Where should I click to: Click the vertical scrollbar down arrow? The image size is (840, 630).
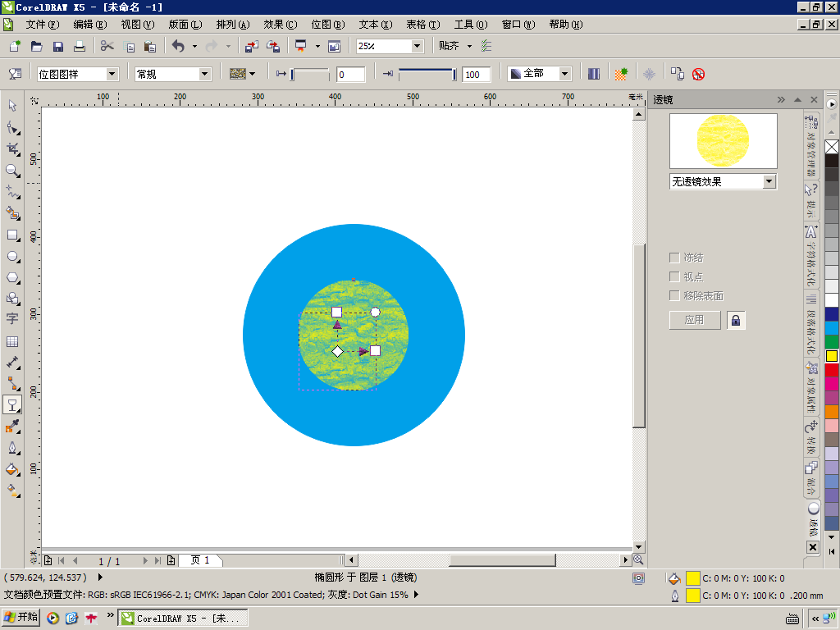pyautogui.click(x=638, y=547)
